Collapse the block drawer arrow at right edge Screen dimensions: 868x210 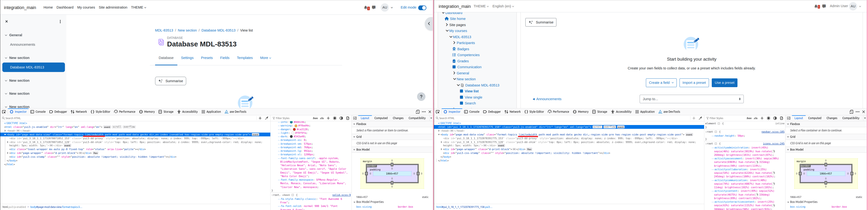pyautogui.click(x=429, y=24)
